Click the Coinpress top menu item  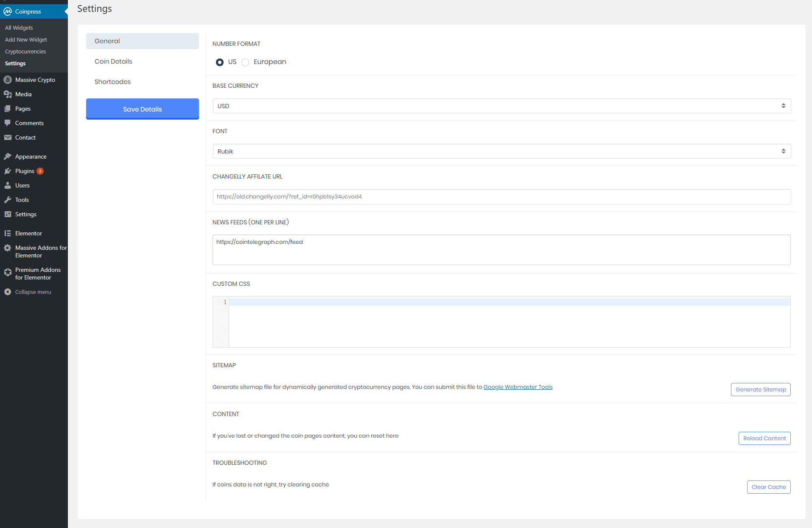coord(34,11)
